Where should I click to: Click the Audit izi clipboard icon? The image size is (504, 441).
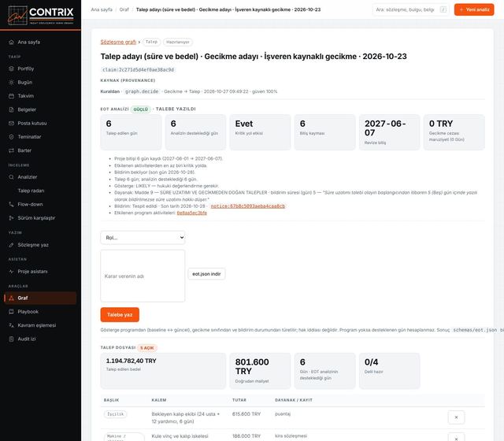(x=11, y=339)
